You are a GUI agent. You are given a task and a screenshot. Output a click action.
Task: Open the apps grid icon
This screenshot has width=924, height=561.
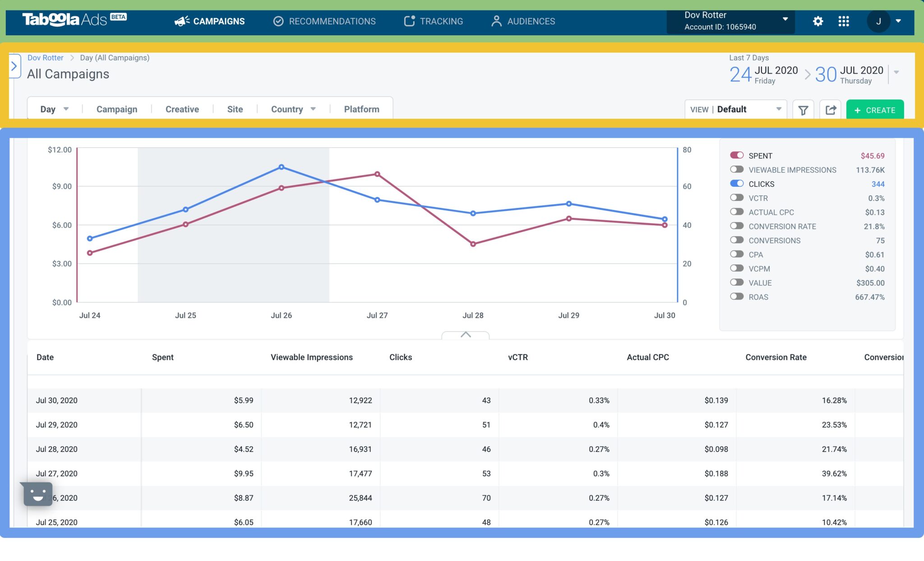coord(843,21)
